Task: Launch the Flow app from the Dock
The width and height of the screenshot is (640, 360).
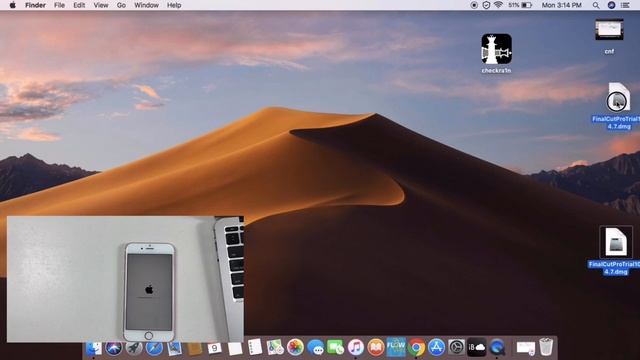Action: pos(396,347)
